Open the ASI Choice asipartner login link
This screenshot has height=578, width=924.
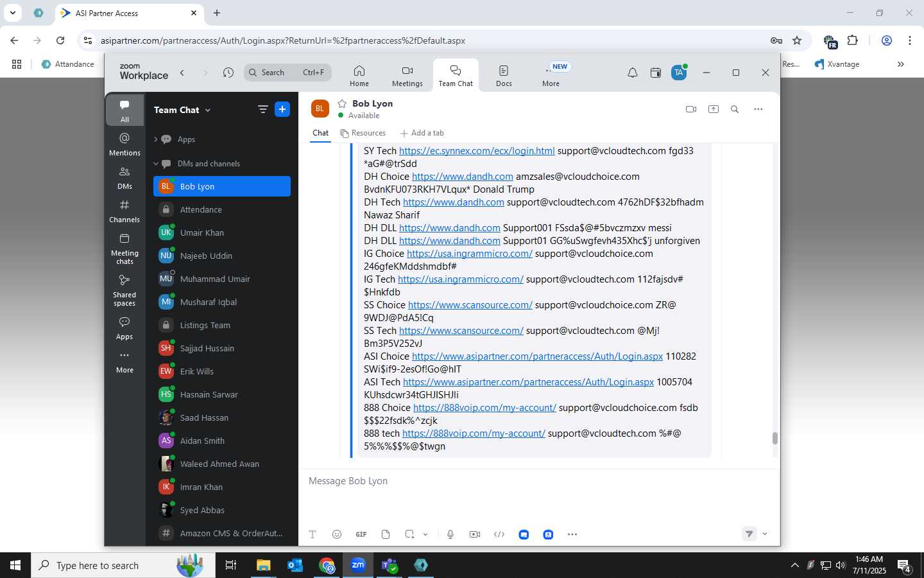pos(537,356)
